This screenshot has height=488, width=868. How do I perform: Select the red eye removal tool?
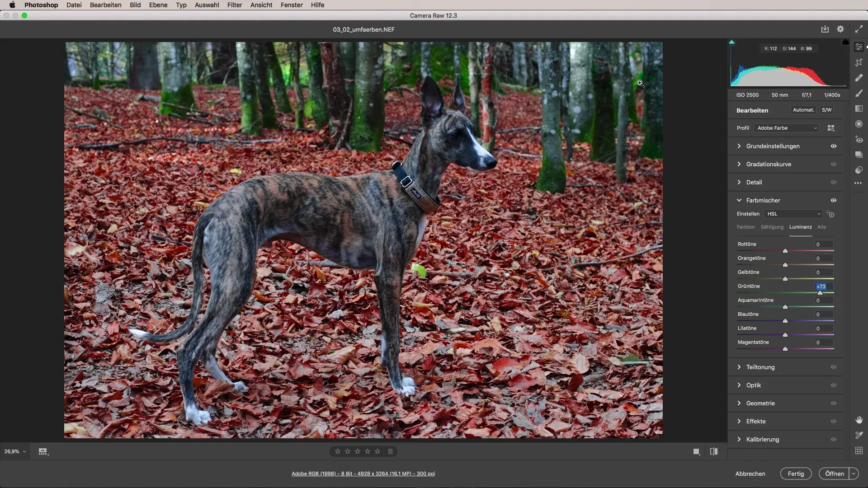pyautogui.click(x=859, y=140)
